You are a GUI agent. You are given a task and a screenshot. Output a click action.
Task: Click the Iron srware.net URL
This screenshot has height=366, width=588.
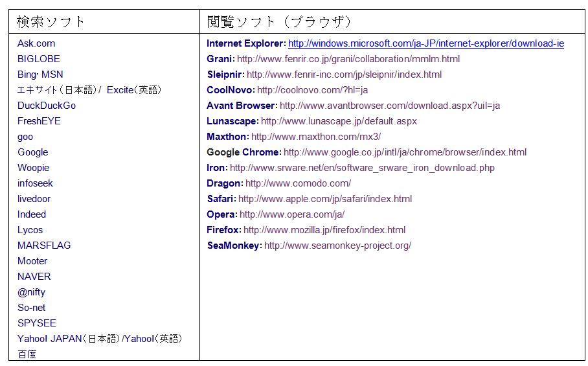click(x=362, y=168)
